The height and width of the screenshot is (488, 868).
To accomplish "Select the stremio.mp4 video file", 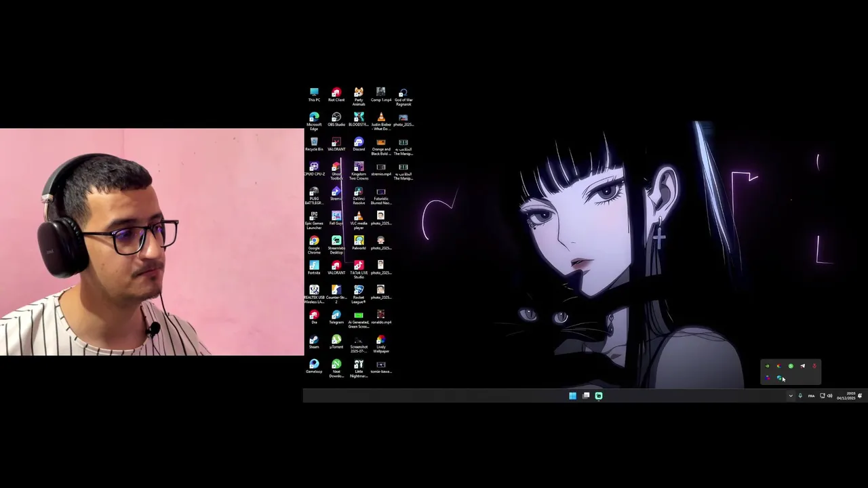I will point(381,169).
